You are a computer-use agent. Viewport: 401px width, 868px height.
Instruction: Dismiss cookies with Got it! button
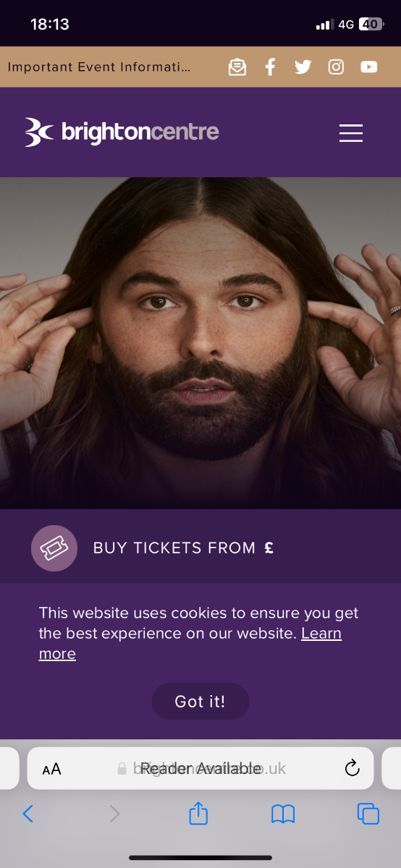point(200,701)
